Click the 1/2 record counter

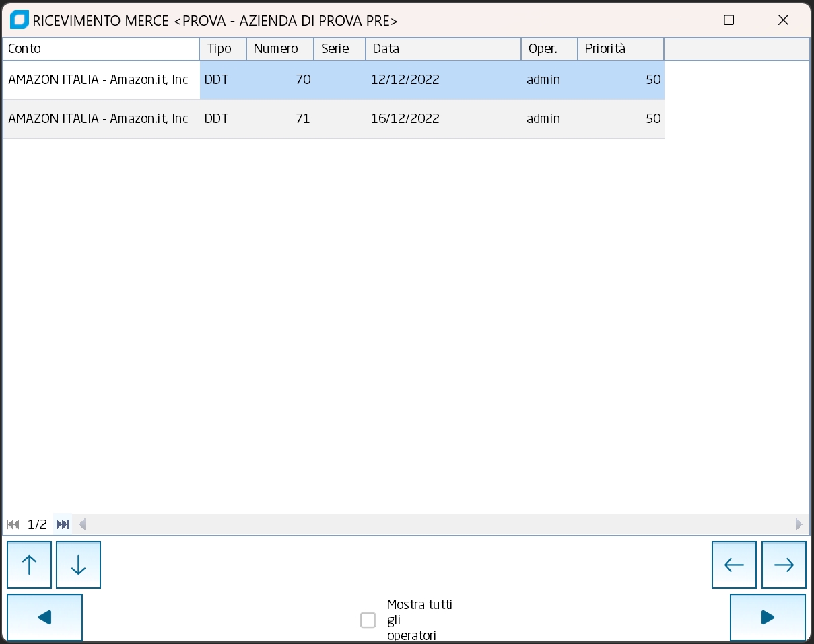(37, 524)
